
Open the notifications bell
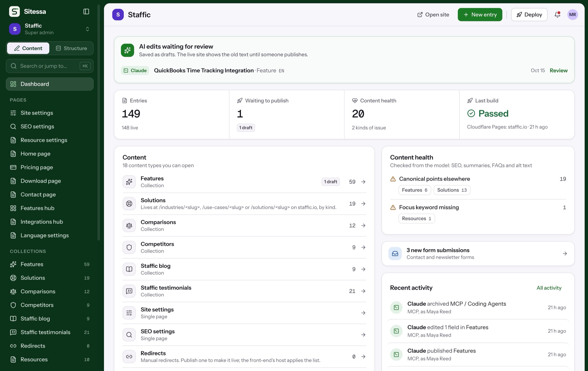tap(557, 15)
